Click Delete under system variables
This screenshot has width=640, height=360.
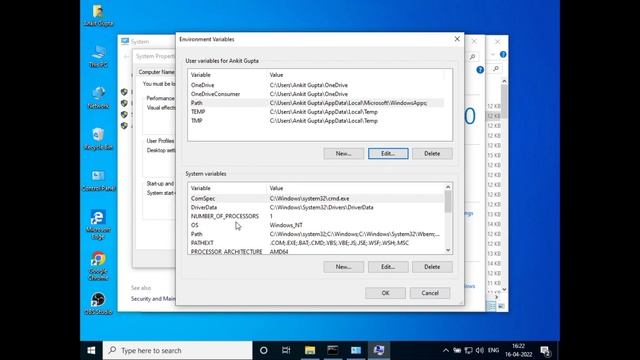(x=432, y=267)
